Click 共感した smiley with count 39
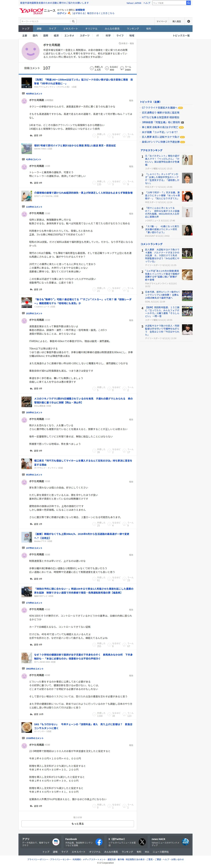This screenshot has height=868, width=211. [94, 451]
